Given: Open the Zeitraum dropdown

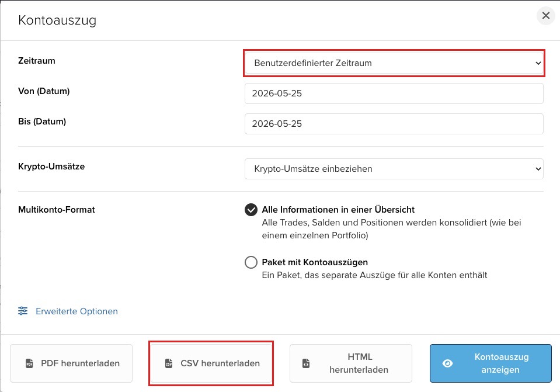Looking at the screenshot, I should (394, 63).
